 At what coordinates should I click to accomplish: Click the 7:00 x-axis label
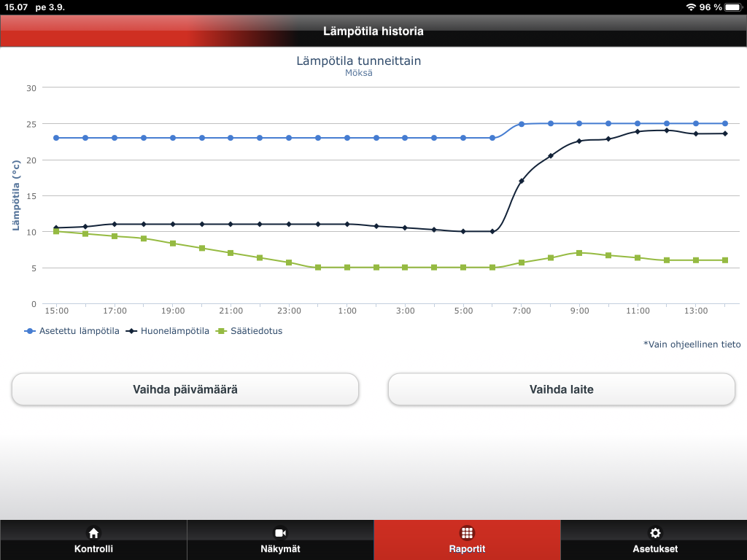click(x=522, y=311)
